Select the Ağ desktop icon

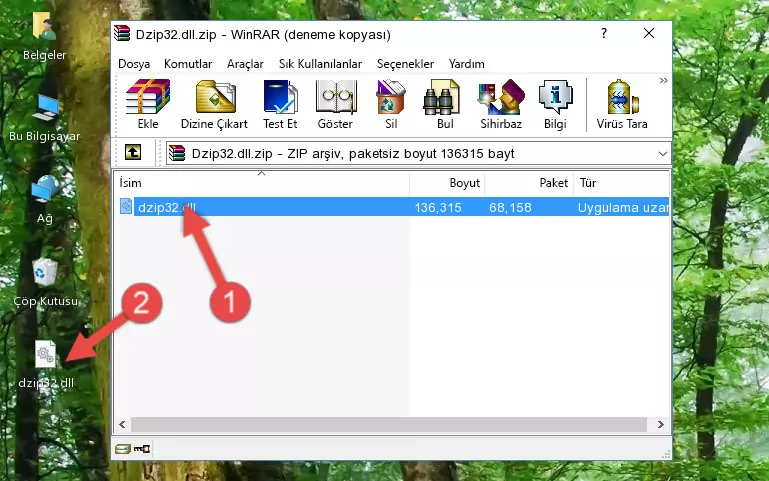45,200
